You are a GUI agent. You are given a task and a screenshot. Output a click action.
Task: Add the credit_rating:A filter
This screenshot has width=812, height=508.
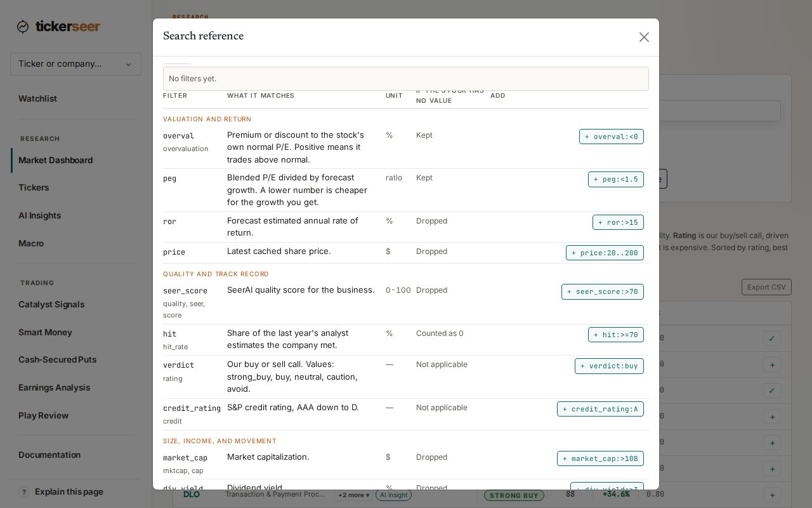click(600, 409)
